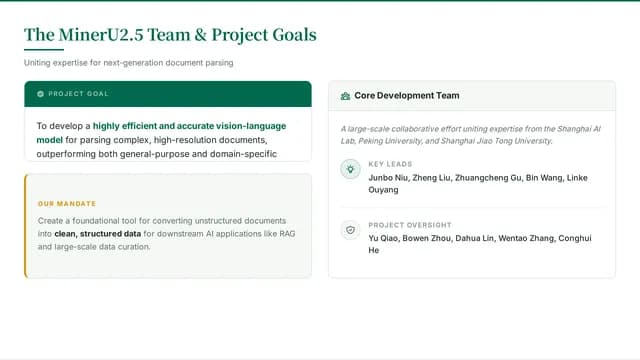Click the "OUR MANDATE" label
Screen dimensions: 640x360
coord(67,204)
